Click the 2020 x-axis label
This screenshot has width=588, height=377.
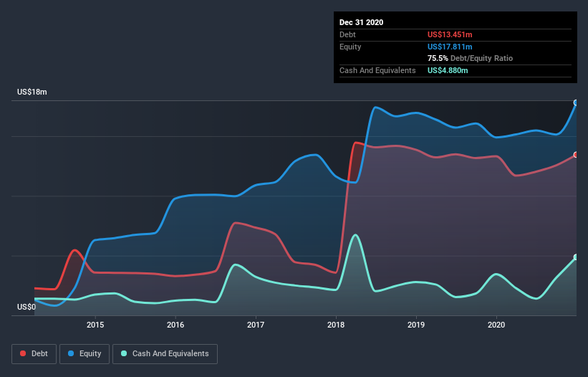tap(496, 325)
